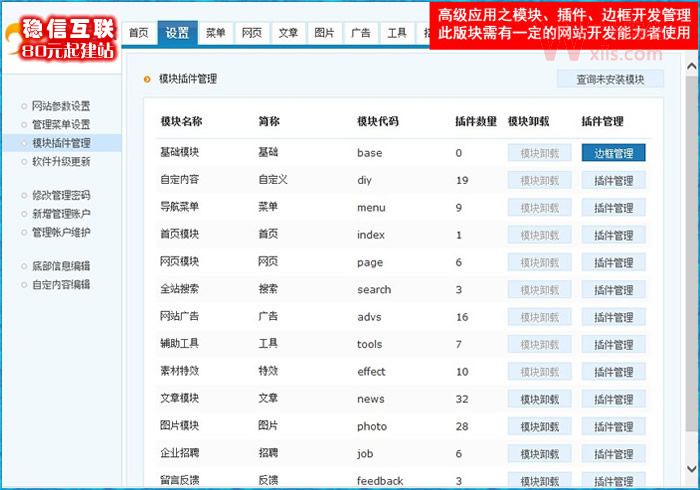
Task: Open 新增管理账户 sidebar link
Action: click(61, 214)
